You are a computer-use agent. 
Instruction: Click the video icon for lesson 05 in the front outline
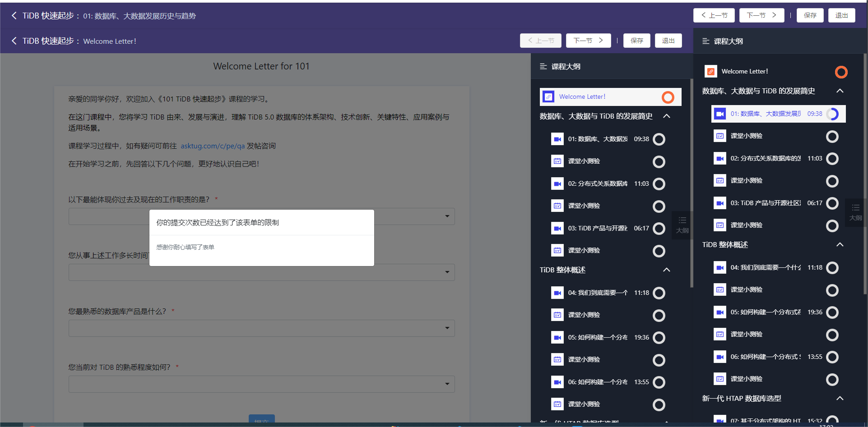(x=557, y=337)
